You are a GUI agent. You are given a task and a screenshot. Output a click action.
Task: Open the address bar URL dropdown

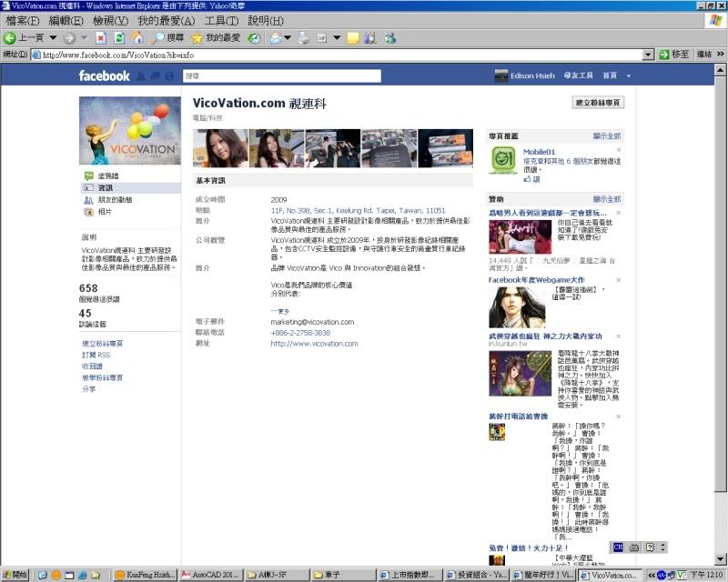pos(648,55)
